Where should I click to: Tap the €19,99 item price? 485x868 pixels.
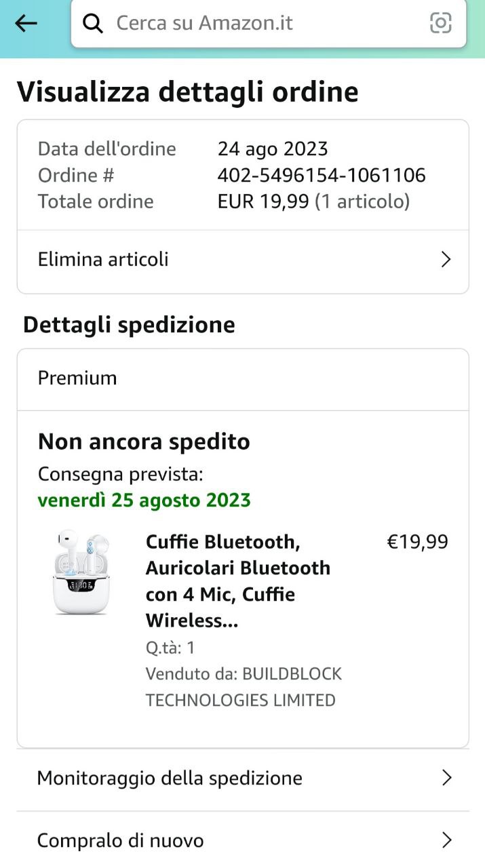417,542
